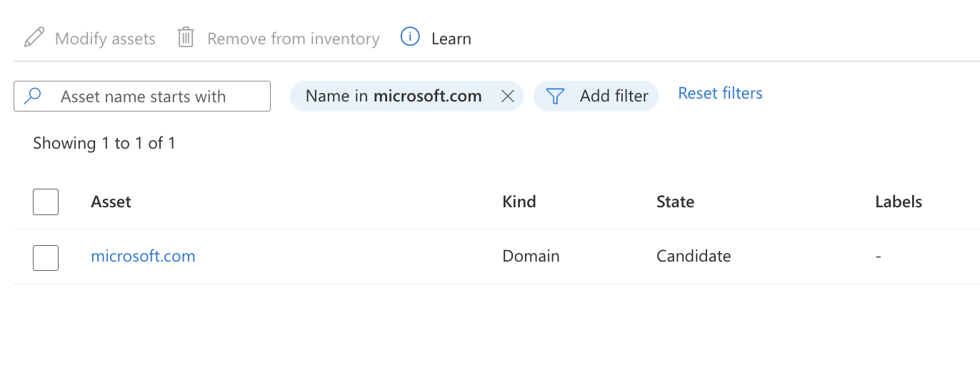Click the State column header
The image size is (980, 386).
[675, 202]
